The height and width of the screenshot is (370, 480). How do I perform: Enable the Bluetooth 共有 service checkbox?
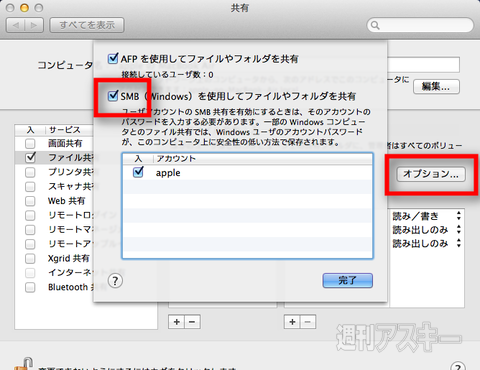(x=30, y=287)
